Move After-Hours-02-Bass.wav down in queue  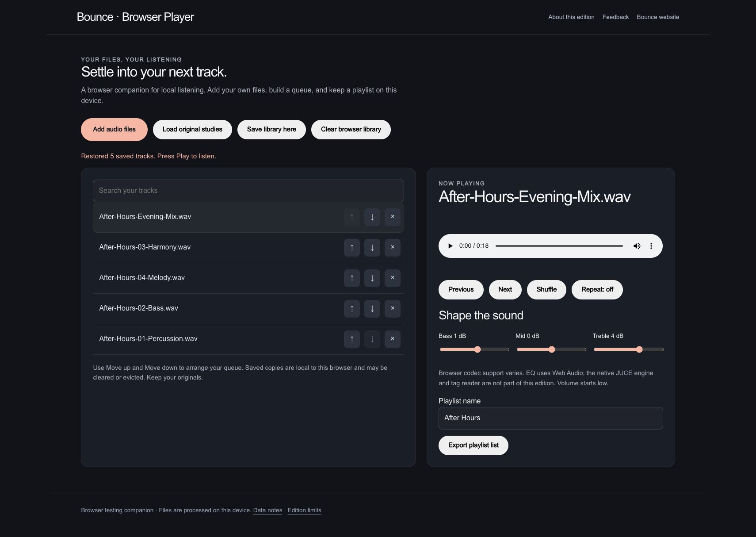pyautogui.click(x=372, y=309)
